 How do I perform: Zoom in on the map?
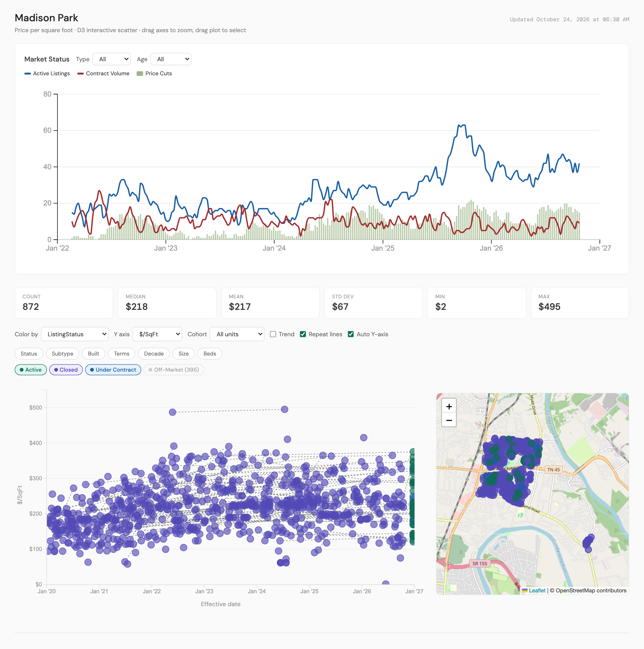(449, 406)
